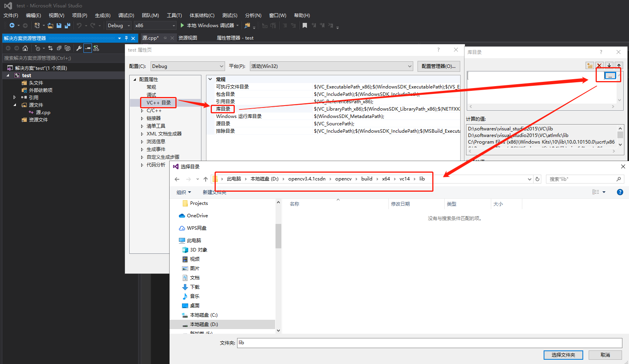
Task: Click the pending changes filter clock icon
Action: coord(38,48)
